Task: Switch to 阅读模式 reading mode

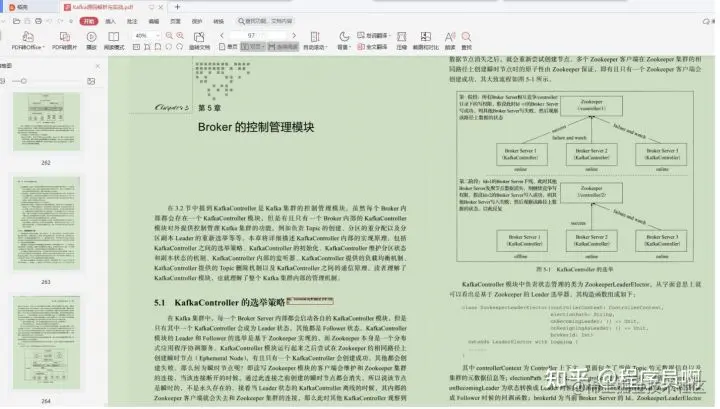Action: [x=114, y=40]
